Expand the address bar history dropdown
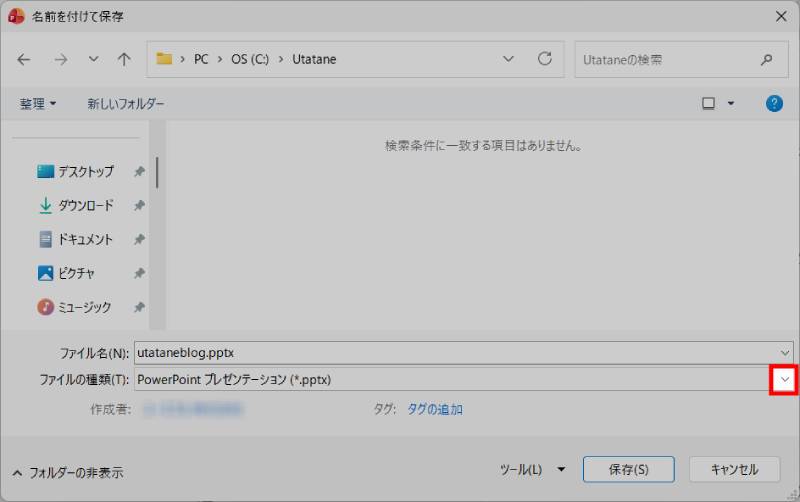 [x=508, y=59]
